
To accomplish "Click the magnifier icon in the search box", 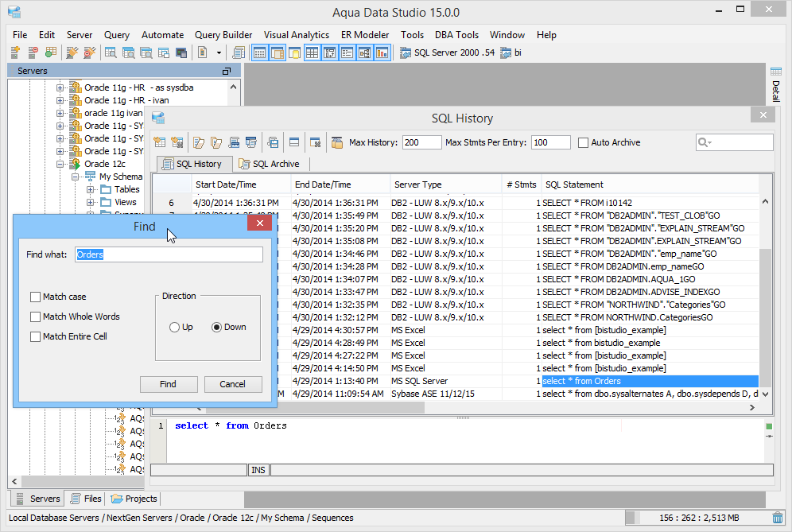I will (x=704, y=142).
